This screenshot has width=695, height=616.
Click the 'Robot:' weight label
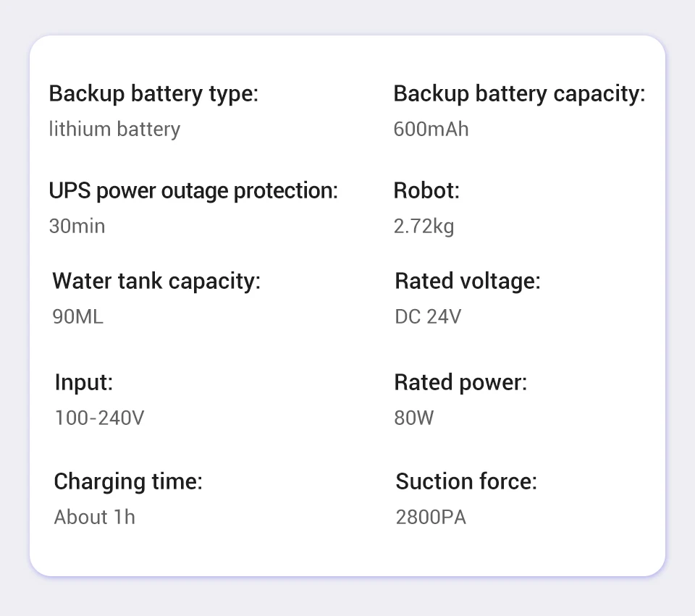pos(426,191)
